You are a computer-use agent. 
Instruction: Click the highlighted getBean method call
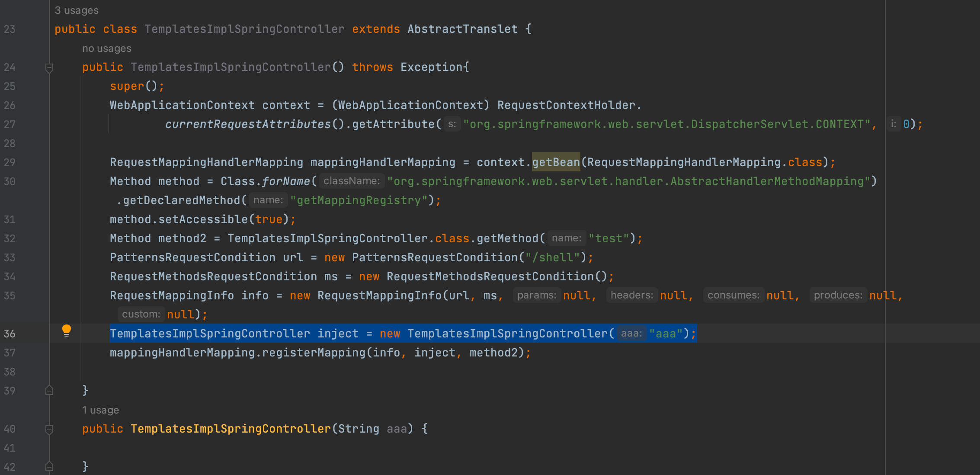click(556, 162)
